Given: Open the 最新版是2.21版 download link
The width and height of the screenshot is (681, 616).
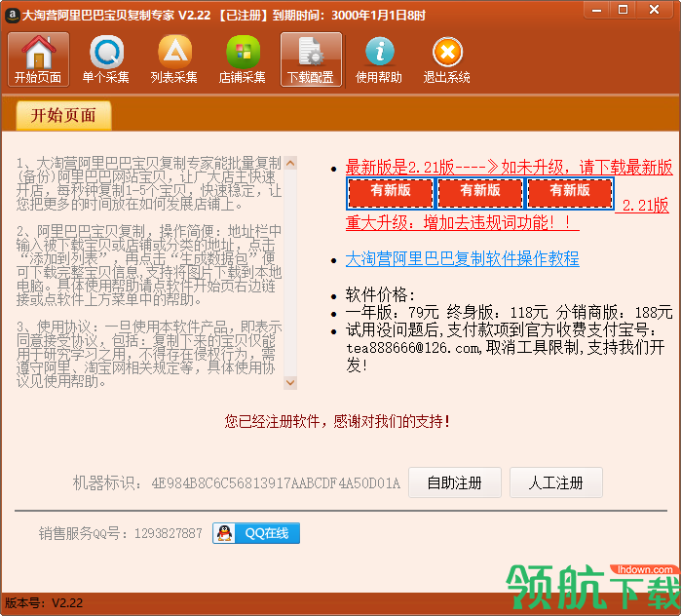Looking at the screenshot, I should (x=509, y=168).
